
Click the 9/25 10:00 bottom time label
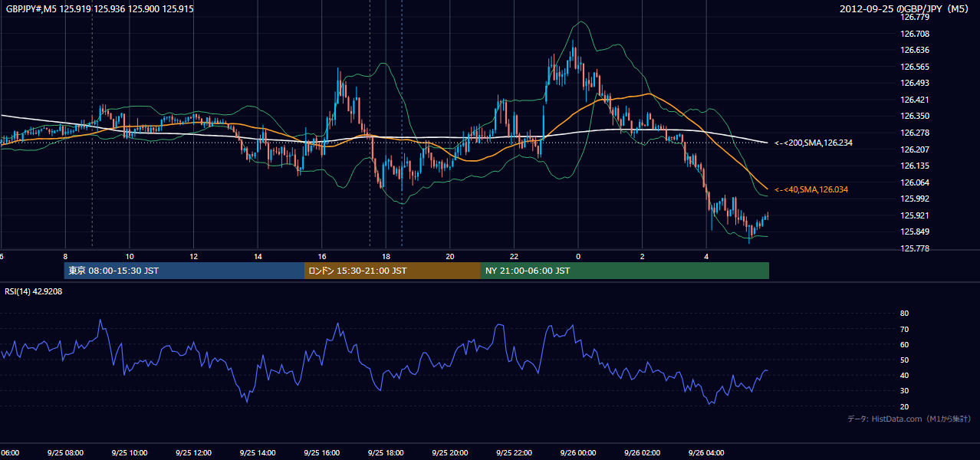(x=130, y=452)
